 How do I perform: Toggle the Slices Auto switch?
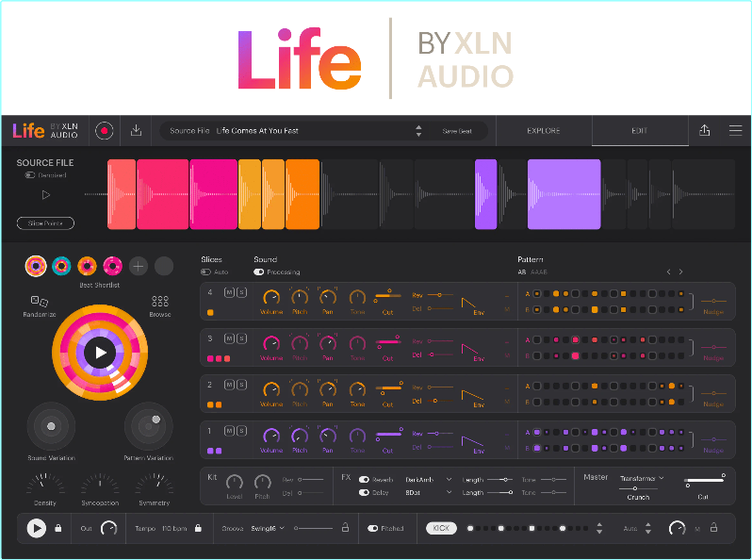[x=205, y=272]
